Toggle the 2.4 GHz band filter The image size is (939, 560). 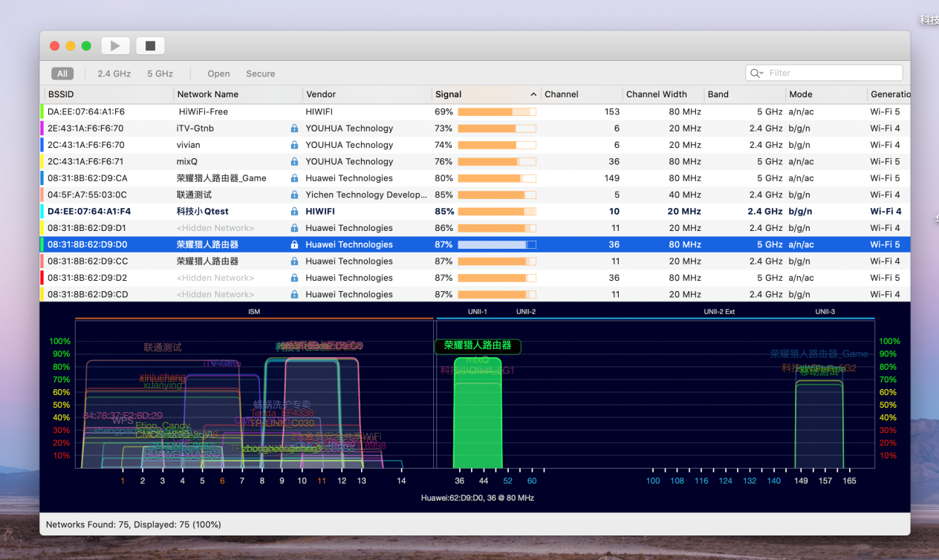pyautogui.click(x=114, y=74)
